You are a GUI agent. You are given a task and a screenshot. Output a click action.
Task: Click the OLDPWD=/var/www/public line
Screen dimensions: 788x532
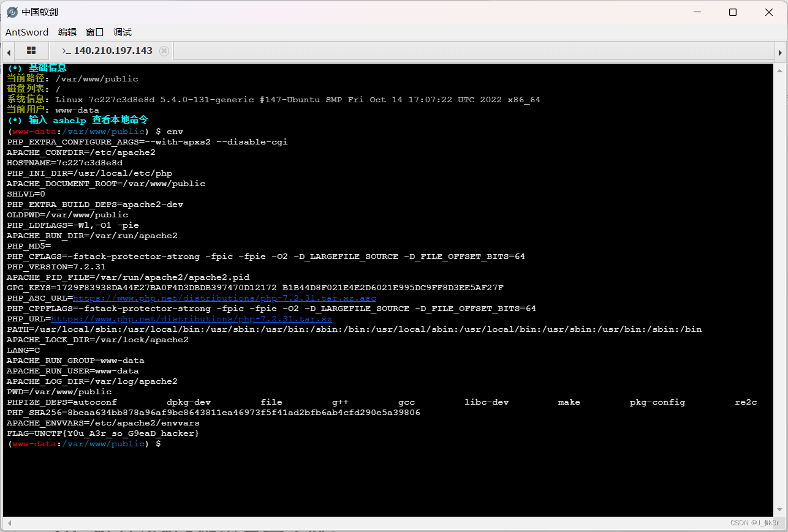[67, 215]
